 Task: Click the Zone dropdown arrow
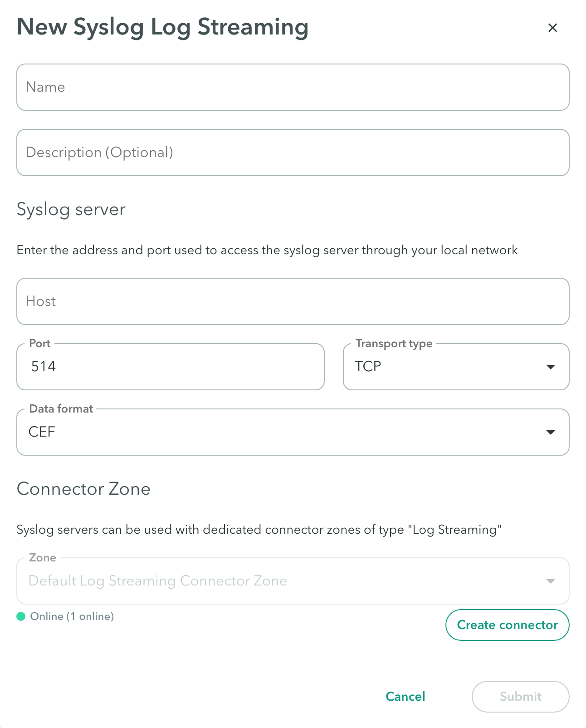[x=551, y=581]
